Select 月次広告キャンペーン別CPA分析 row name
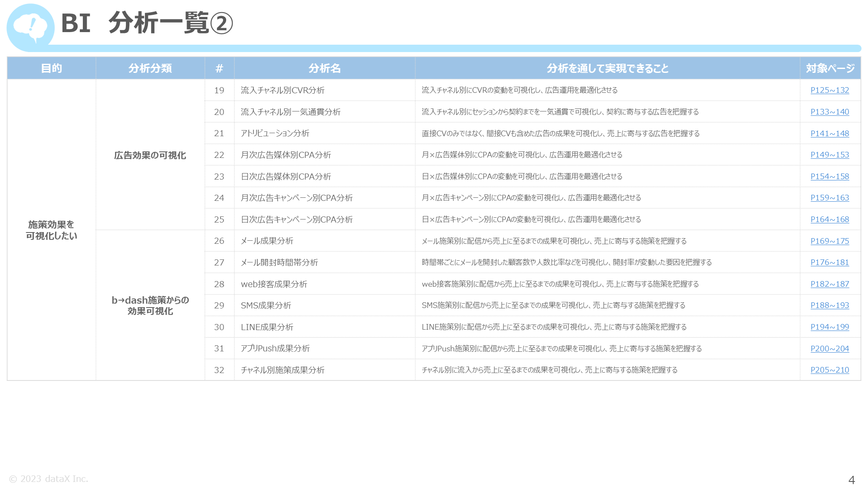The height and width of the screenshot is (488, 868). tap(297, 198)
